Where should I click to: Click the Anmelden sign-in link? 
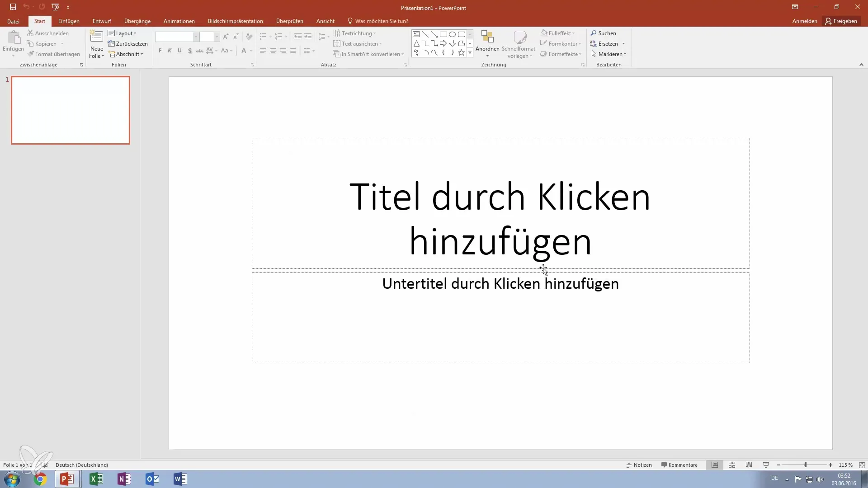click(x=805, y=21)
